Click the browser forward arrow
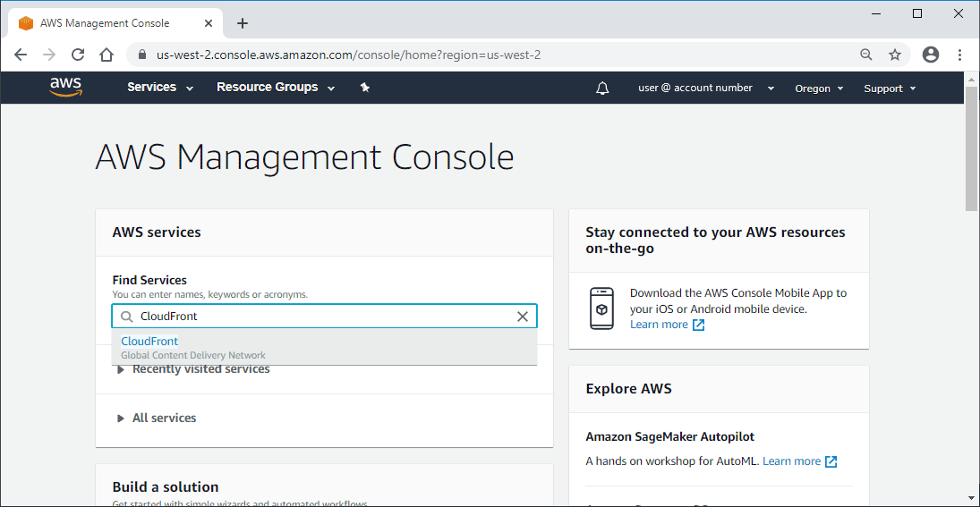 point(48,55)
